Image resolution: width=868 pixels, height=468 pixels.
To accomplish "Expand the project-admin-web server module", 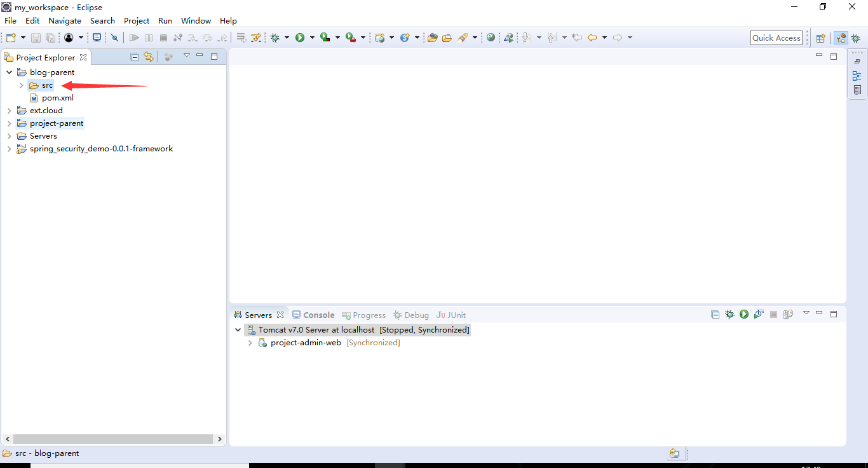I will (x=250, y=343).
